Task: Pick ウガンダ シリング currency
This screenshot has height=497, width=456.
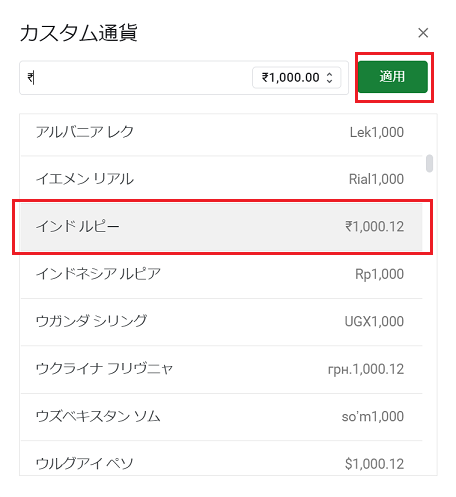Action: pyautogui.click(x=222, y=321)
